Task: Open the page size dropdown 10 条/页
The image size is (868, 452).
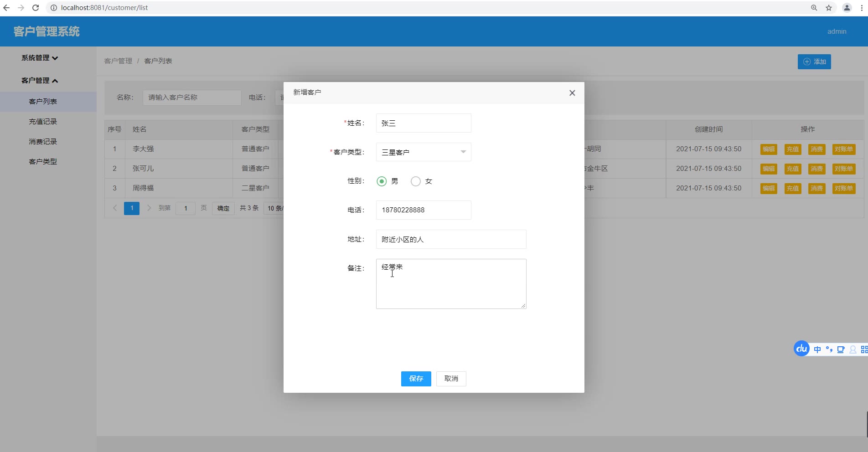Action: 274,208
